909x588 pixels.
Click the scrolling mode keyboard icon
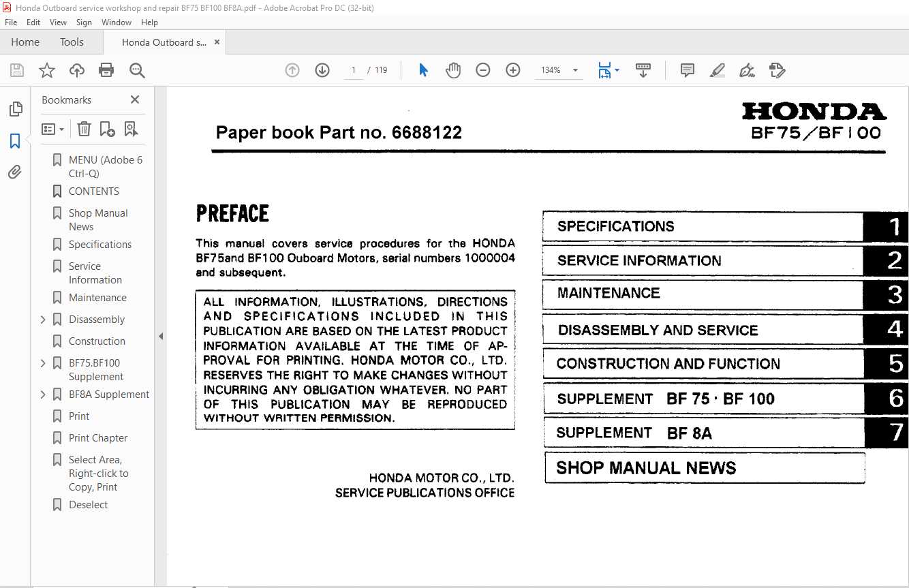(x=643, y=70)
